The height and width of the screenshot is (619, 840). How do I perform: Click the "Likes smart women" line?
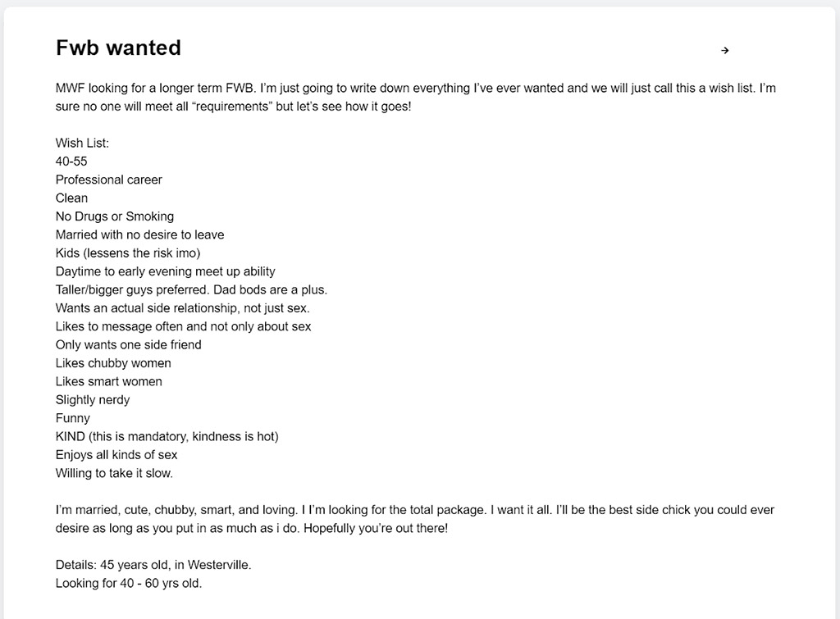point(109,381)
